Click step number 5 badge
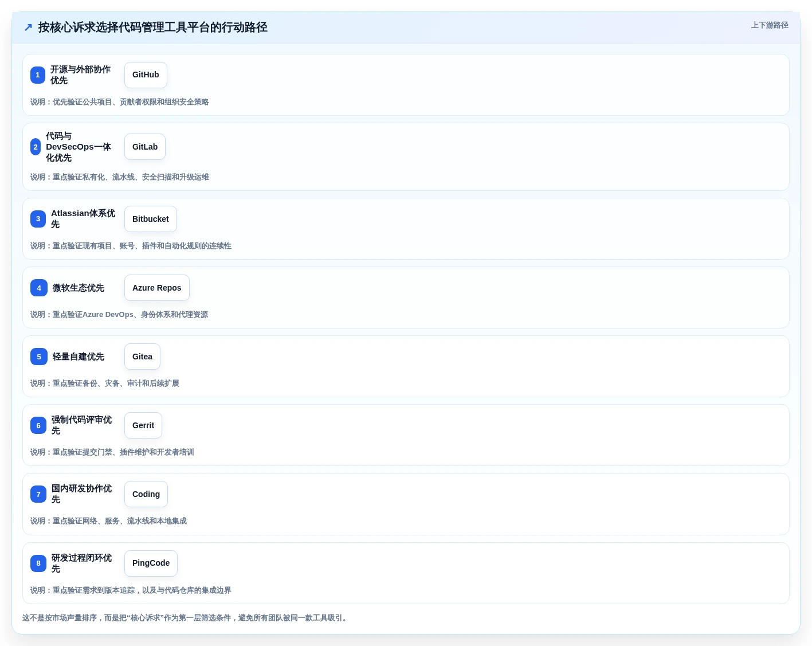Viewport: 812px width, 646px height. 39,357
